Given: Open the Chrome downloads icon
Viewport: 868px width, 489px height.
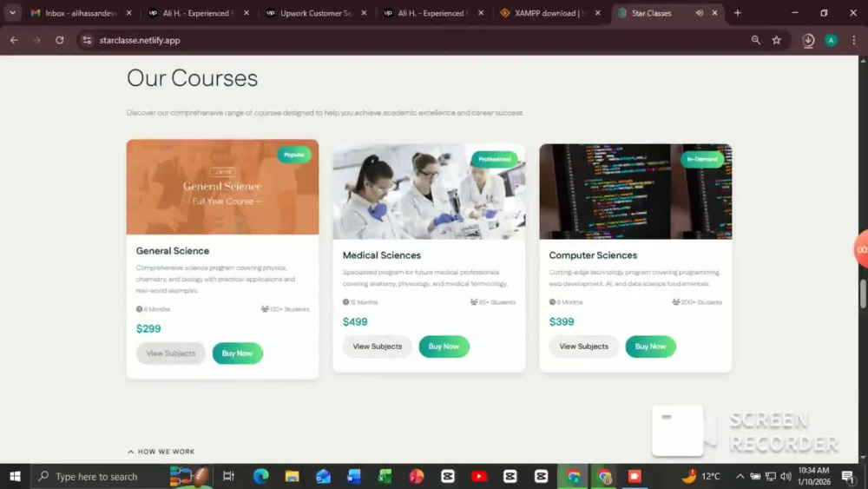Looking at the screenshot, I should click(x=808, y=40).
